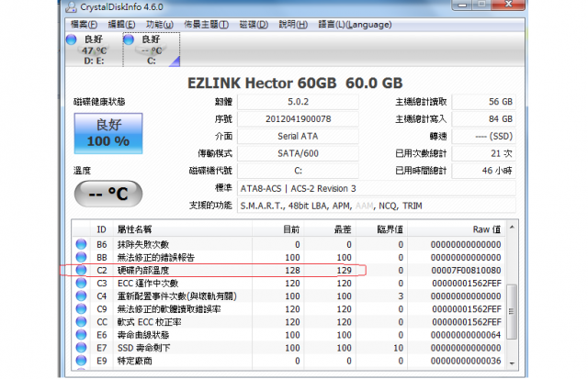Viewport: 588px width, 379px height.
Task: Click the transfer mode field SATA/600
Action: coord(298,153)
